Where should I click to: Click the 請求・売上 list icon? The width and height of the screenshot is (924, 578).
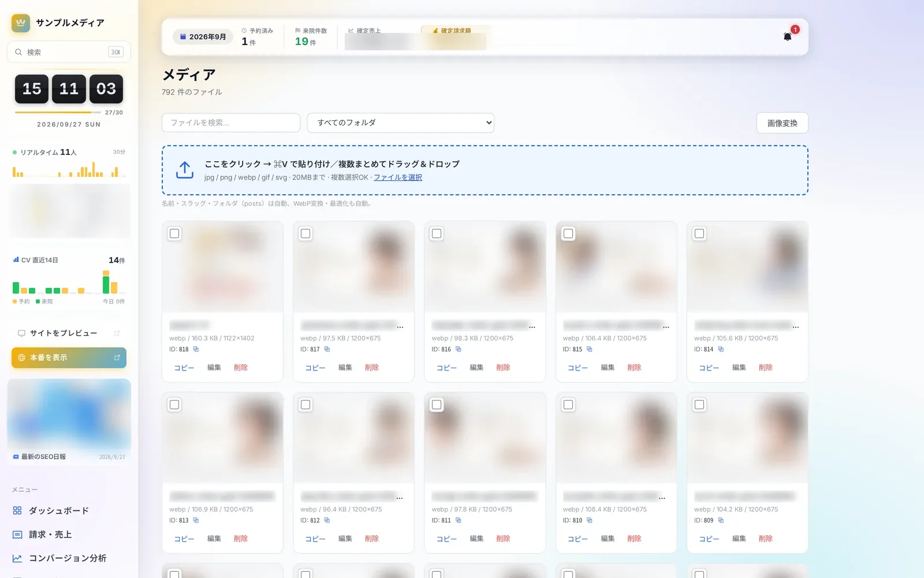click(x=17, y=535)
